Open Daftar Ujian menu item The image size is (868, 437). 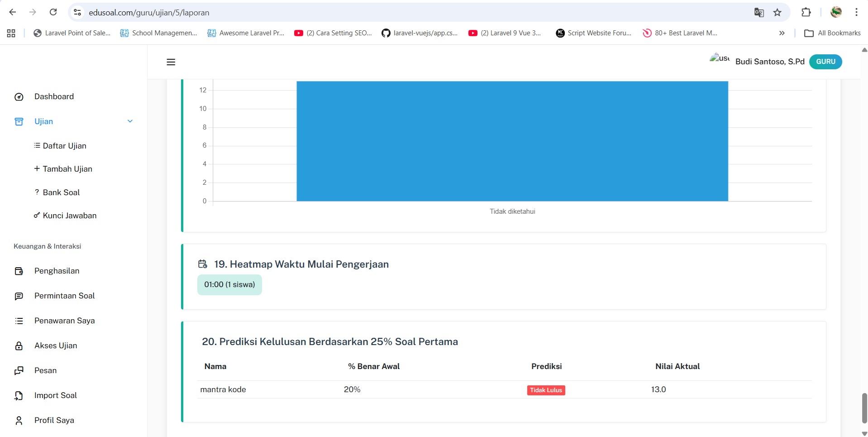64,146
